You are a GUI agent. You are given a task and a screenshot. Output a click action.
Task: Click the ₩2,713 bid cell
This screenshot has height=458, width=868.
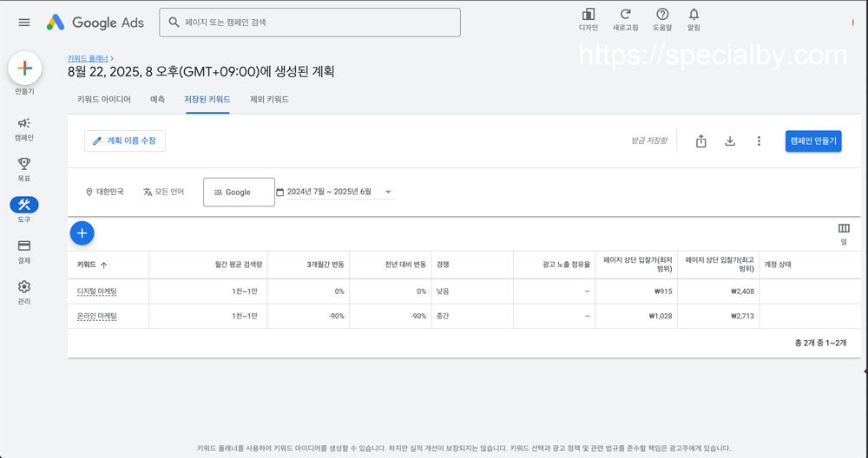point(742,317)
